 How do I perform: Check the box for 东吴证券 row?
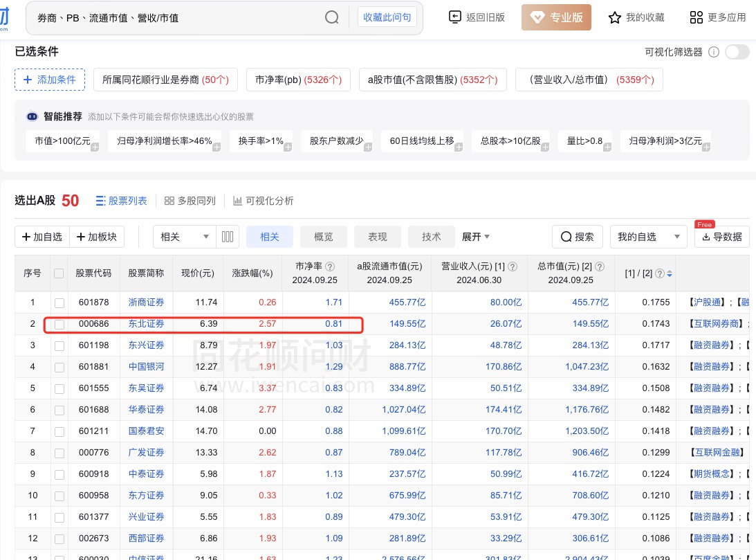[x=59, y=389]
